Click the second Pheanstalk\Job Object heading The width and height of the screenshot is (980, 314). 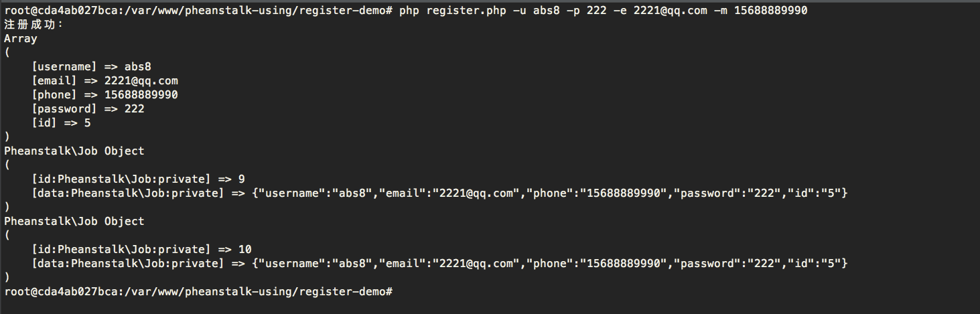pyautogui.click(x=74, y=222)
